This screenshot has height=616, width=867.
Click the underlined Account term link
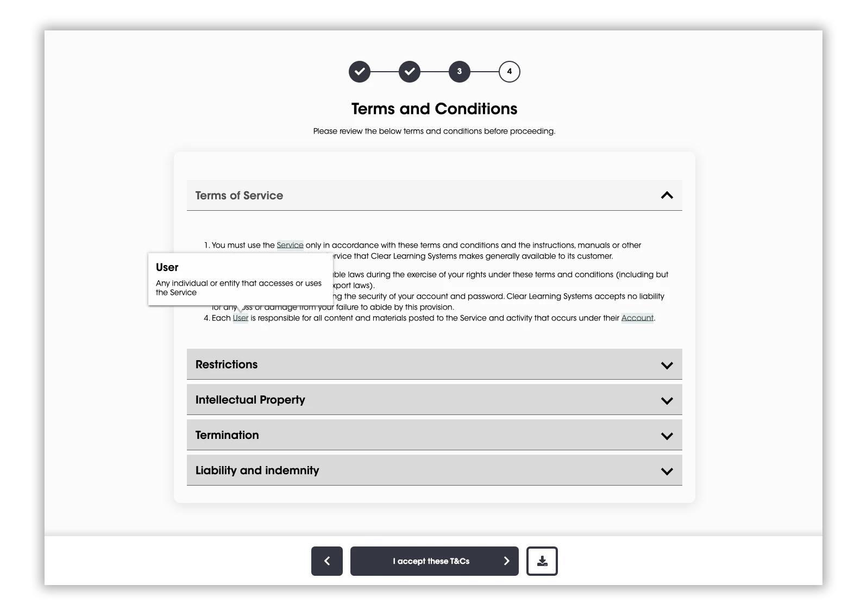coord(637,318)
